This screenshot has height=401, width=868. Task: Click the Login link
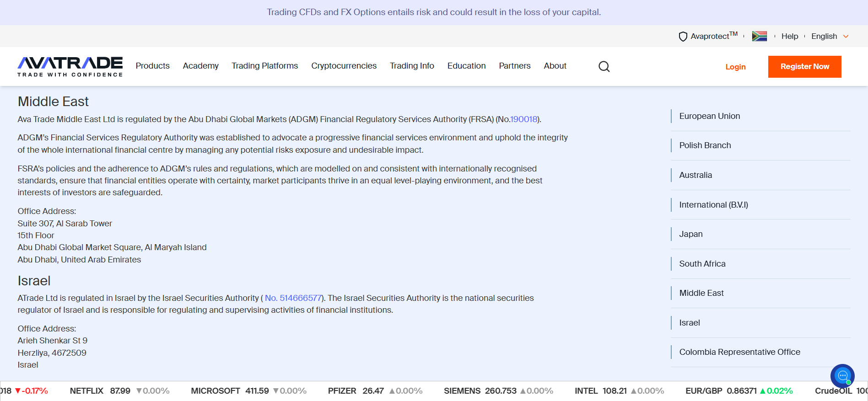(x=736, y=67)
